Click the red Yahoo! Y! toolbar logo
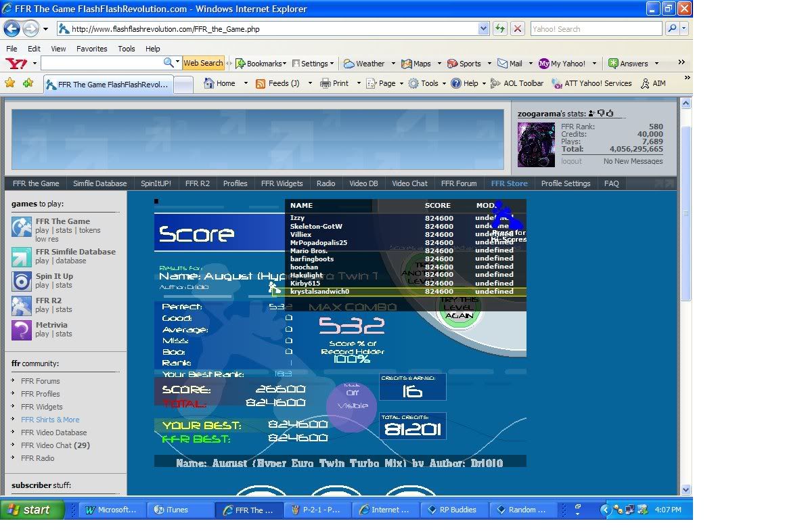This screenshot has height=532, width=806. (x=16, y=63)
